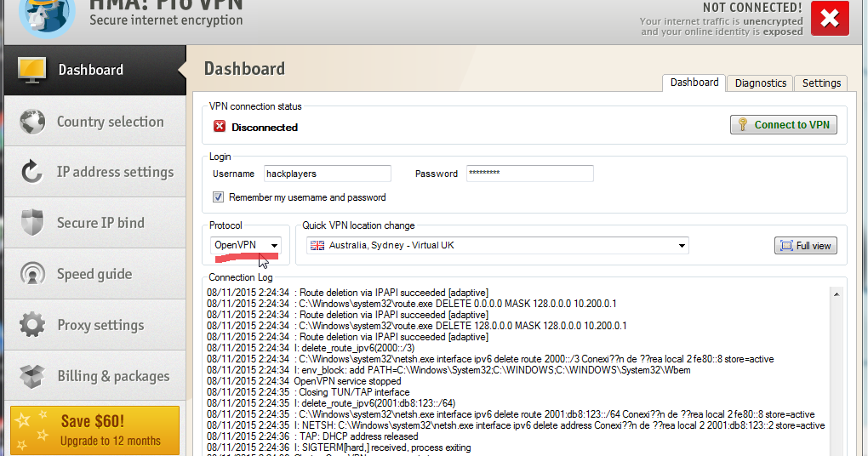Image resolution: width=868 pixels, height=456 pixels.
Task: Select the Dashboard tab at top right
Action: tap(694, 83)
